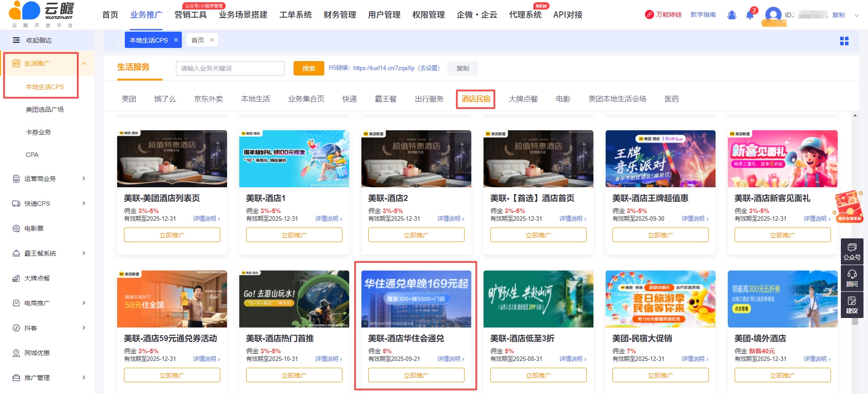Select 卡券业务 in sidebar
The image size is (868, 394).
(38, 132)
